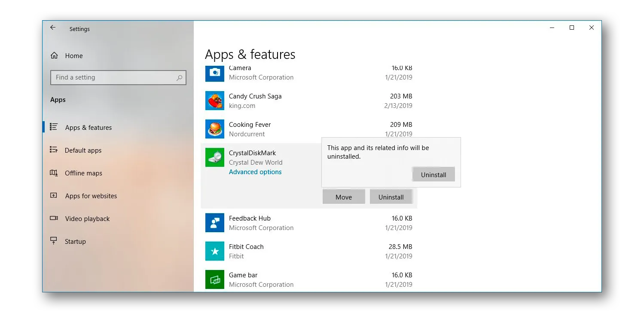Click the CrystalDiskMark app icon
The image size is (644, 313).
214,157
